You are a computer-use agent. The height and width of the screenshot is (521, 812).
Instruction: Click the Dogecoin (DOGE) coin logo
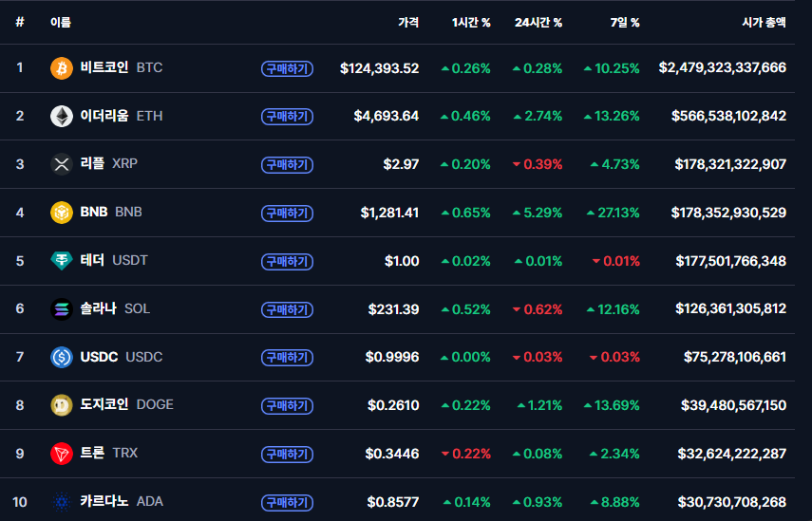pos(62,405)
